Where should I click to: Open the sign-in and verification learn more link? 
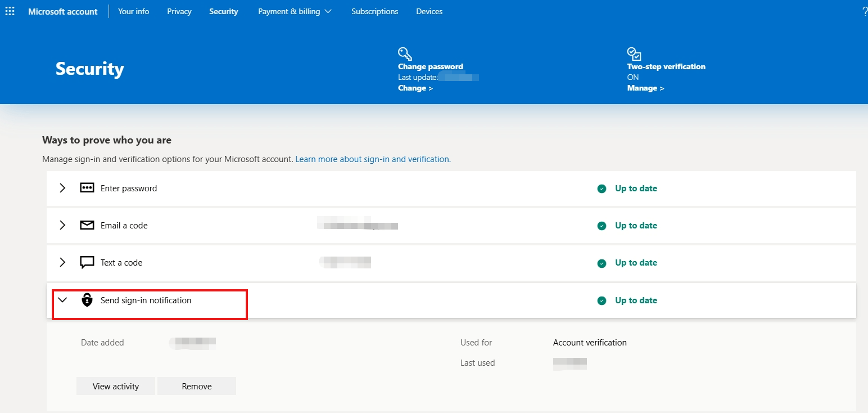coord(372,159)
